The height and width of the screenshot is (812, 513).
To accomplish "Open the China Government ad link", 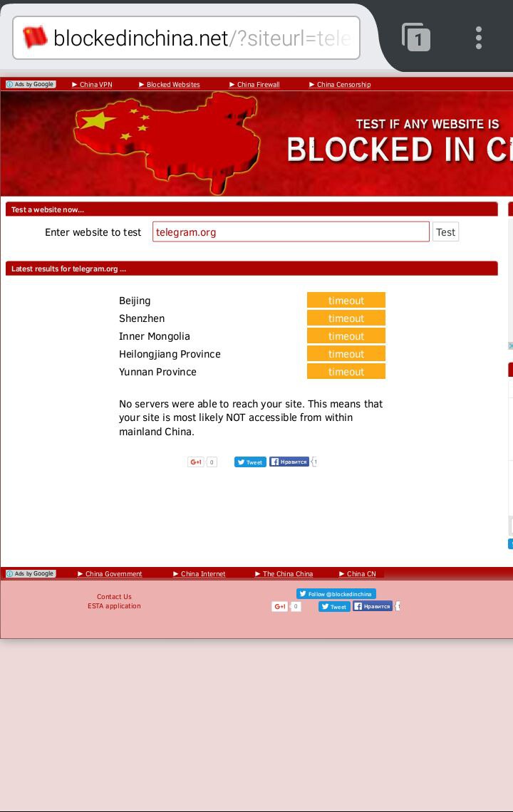I will 110,574.
